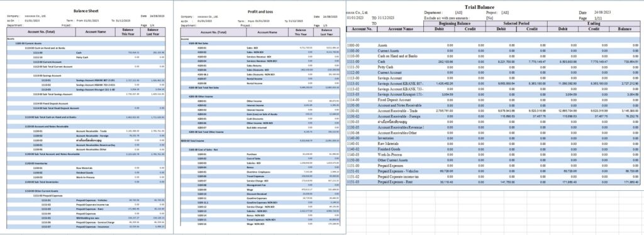Screen dimensions: 644x235
Task: Select Prepaid Expenses - Rent row in Trial Balance
Action: point(493,181)
